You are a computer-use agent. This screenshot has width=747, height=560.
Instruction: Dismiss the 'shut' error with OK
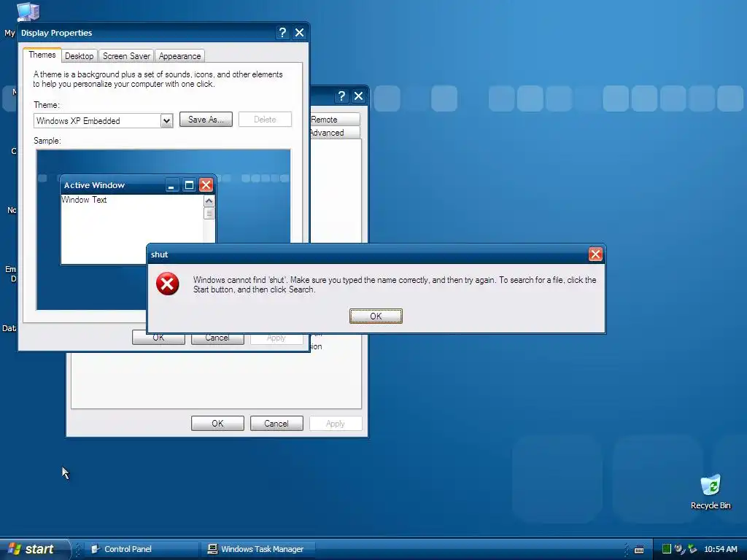click(x=376, y=316)
